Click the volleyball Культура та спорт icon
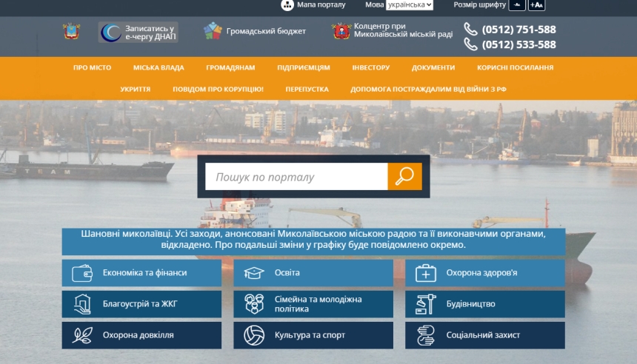 click(x=254, y=335)
